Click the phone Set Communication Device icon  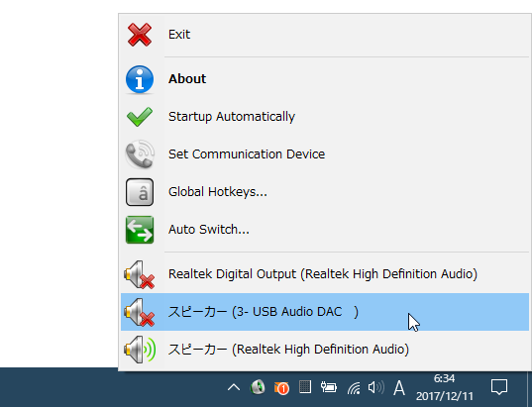[x=140, y=154]
